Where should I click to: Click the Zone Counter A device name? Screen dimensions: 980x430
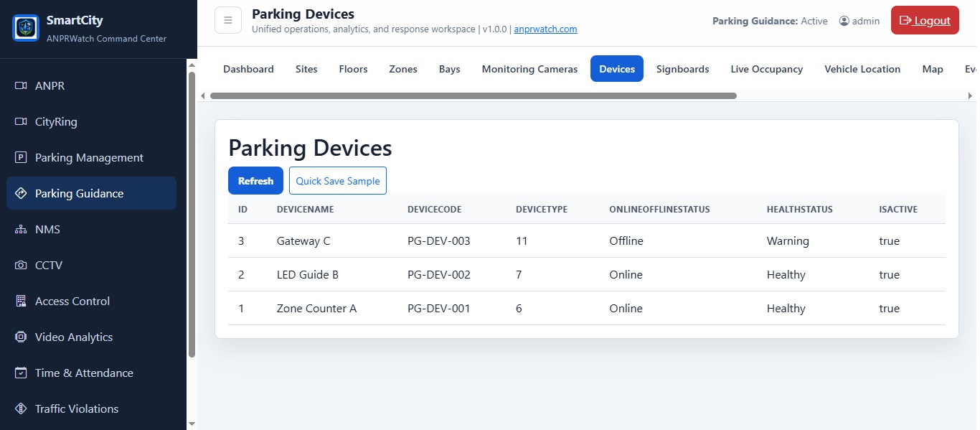(x=316, y=309)
